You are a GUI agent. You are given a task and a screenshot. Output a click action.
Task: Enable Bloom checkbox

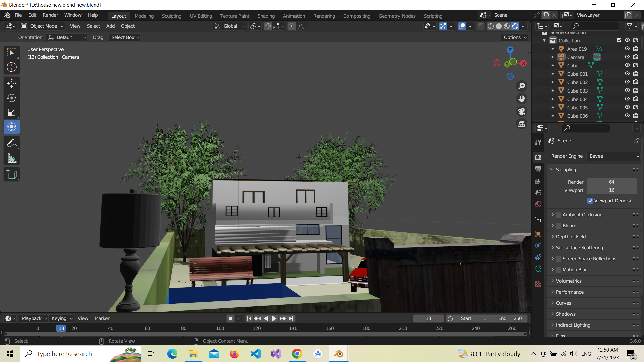tap(558, 226)
